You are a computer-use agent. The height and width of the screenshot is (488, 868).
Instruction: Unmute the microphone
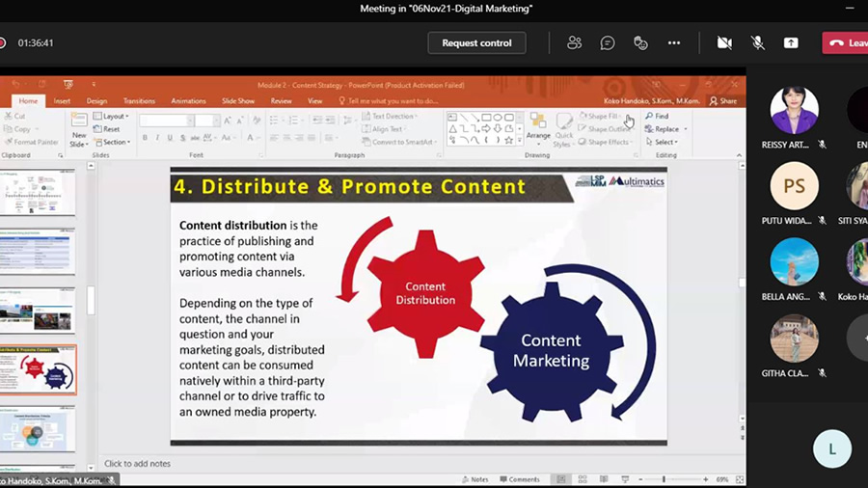[x=758, y=42]
